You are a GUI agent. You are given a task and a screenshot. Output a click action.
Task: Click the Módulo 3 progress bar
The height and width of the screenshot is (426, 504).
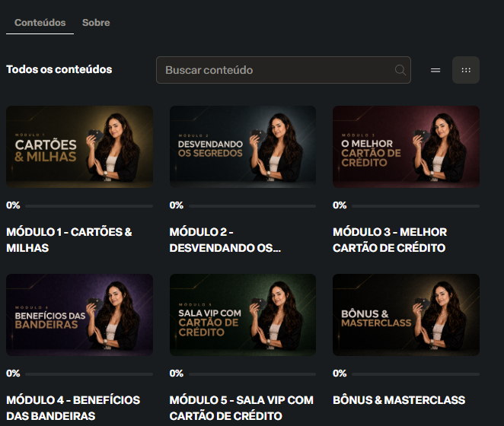(416, 206)
